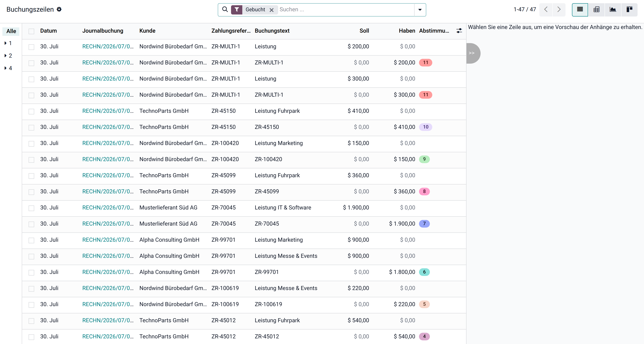Check the ZR-MULTI-1 $ 200,00 Haben row checkbox
The height and width of the screenshot is (344, 644).
tap(31, 63)
